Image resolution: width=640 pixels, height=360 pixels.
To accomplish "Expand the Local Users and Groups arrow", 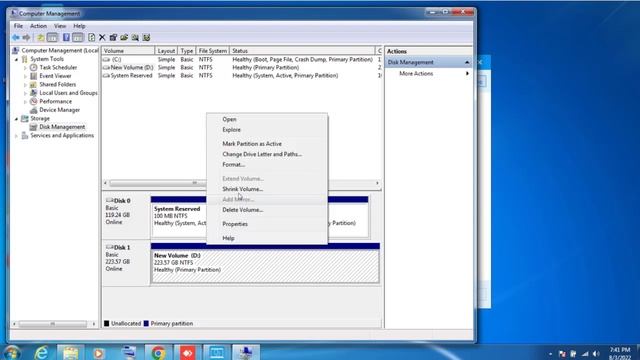I will (25, 93).
